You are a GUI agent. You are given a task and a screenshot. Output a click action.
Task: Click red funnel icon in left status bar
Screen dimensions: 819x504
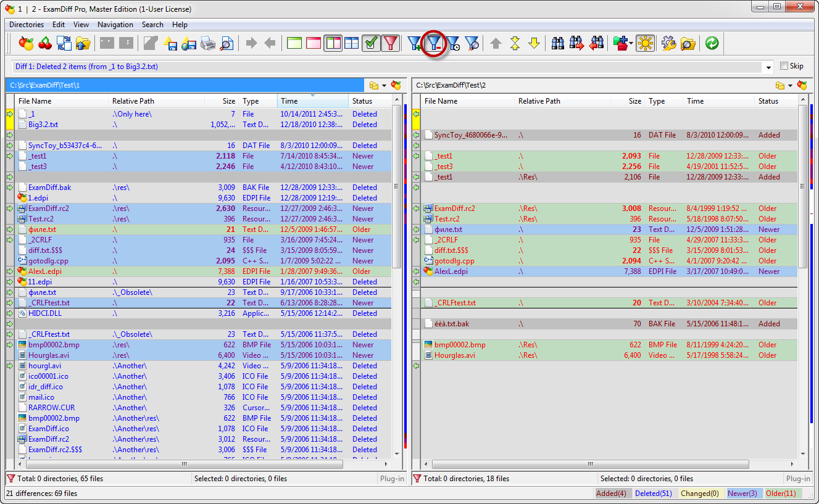[10, 478]
